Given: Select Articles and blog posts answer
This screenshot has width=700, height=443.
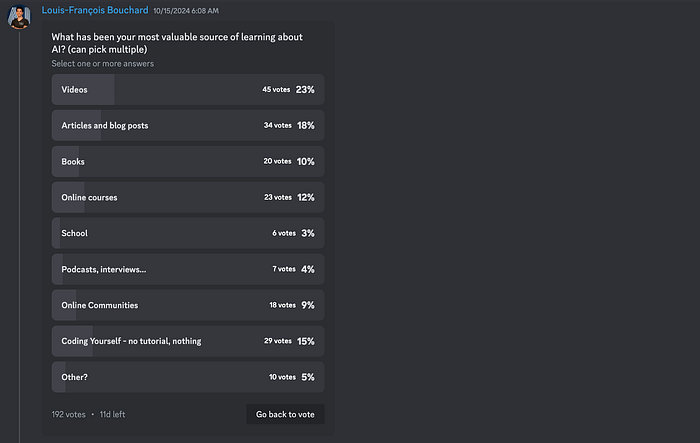Looking at the screenshot, I should click(x=188, y=125).
